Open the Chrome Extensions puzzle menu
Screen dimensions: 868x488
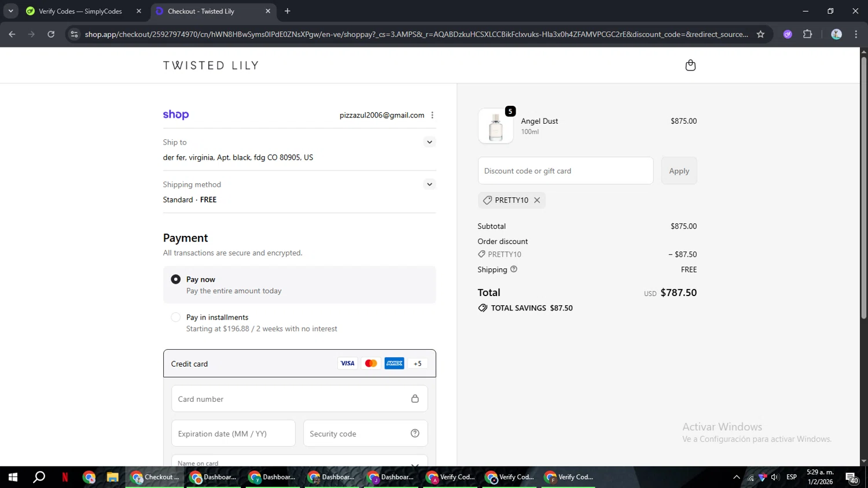808,34
